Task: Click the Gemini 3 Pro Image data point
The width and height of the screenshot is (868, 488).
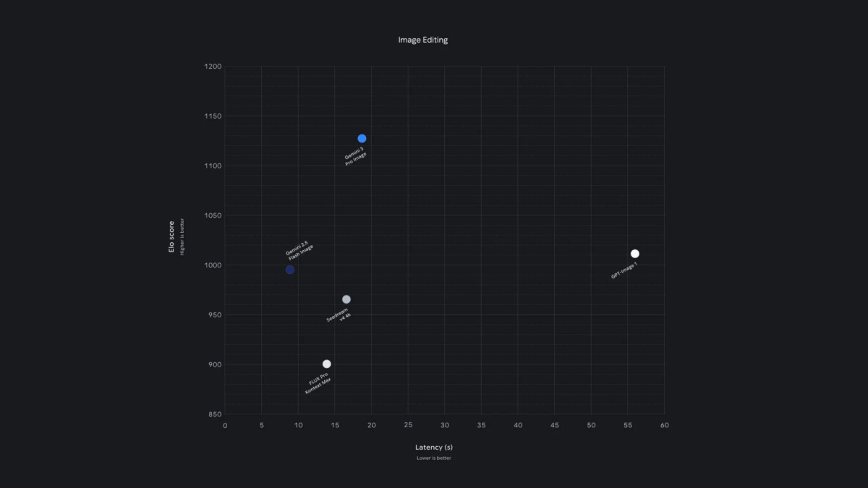Action: point(362,138)
